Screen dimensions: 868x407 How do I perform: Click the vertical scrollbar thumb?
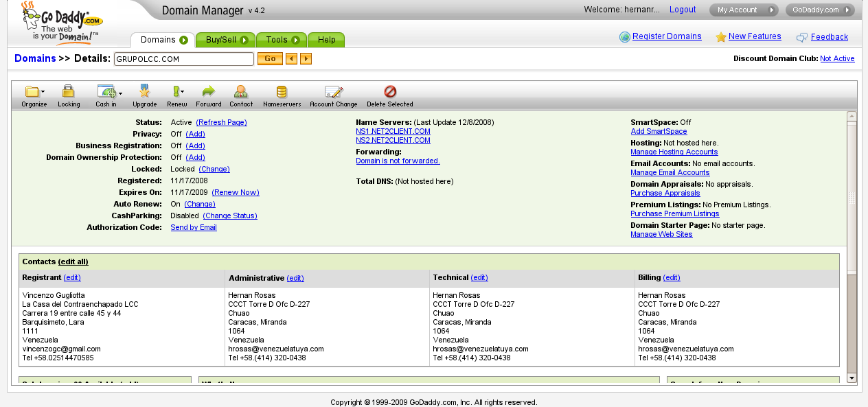click(x=852, y=198)
